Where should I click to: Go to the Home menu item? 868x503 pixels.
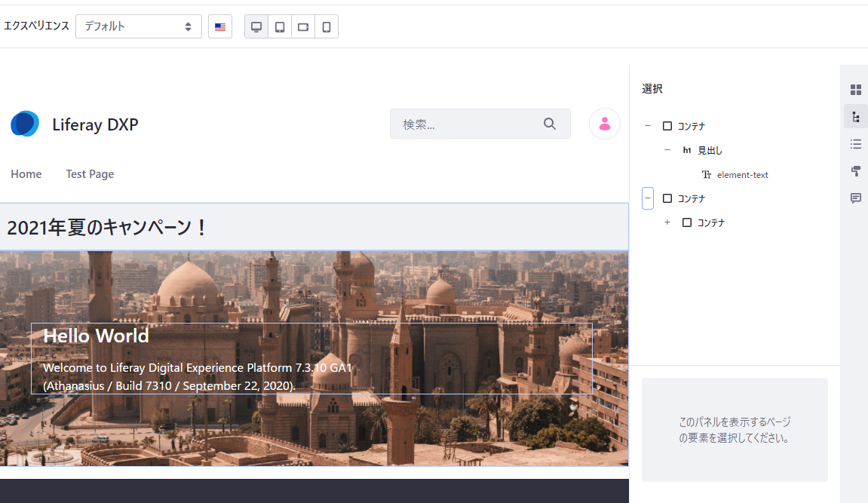[26, 174]
